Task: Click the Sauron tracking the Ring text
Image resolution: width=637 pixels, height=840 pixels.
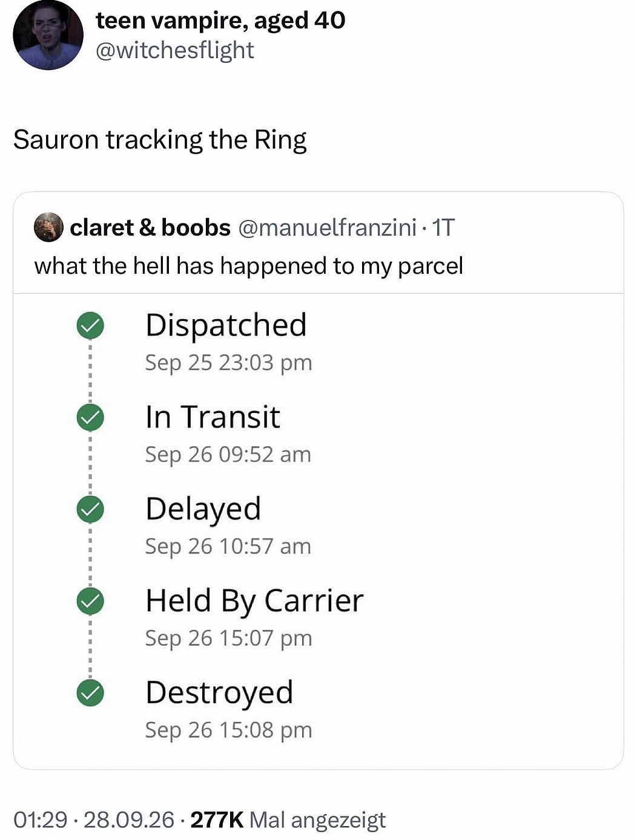Action: pyautogui.click(x=160, y=140)
